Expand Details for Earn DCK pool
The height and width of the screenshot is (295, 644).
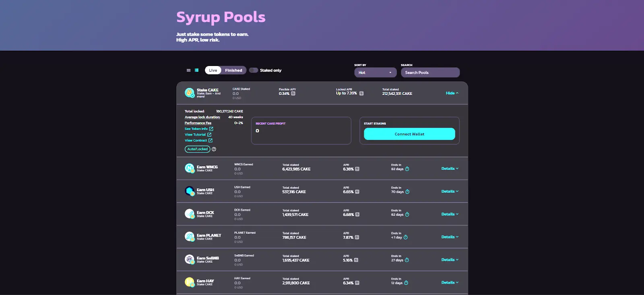450,214
